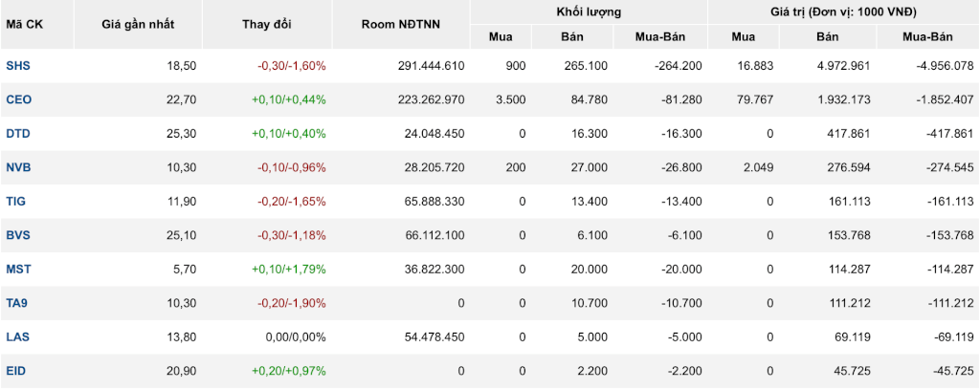The width and height of the screenshot is (980, 390).
Task: Click SHS room value 291.444.610
Action: [x=432, y=66]
